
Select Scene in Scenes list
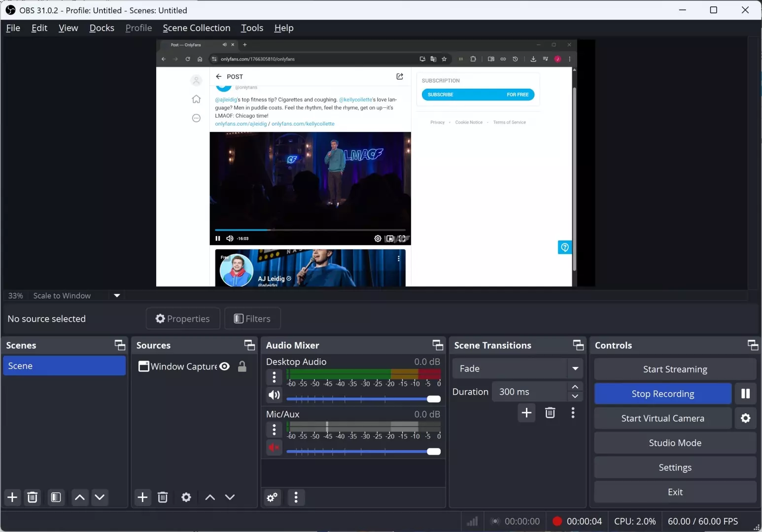65,366
